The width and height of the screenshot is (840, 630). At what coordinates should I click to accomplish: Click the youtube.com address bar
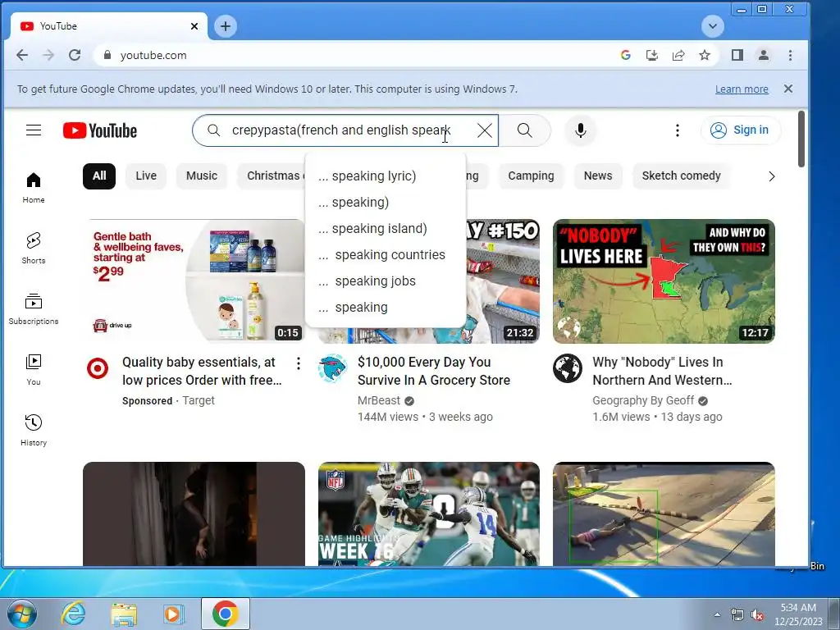tap(354, 55)
